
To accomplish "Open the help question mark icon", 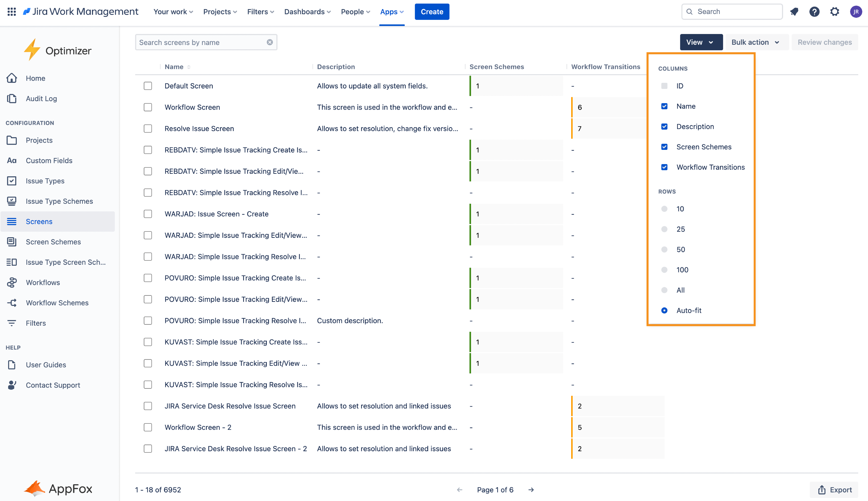I will [x=814, y=12].
